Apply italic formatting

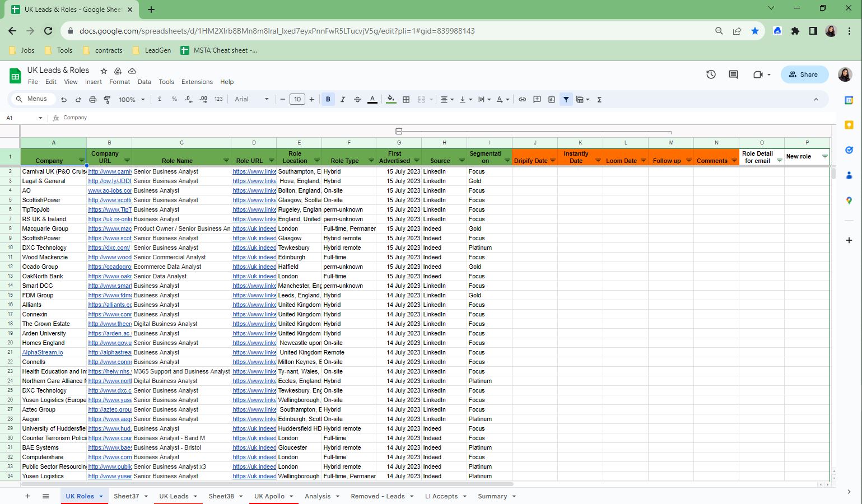[343, 100]
